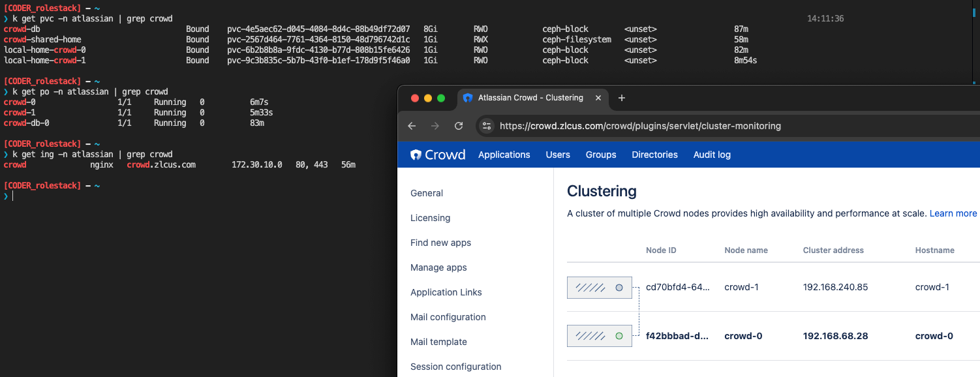980x377 pixels.
Task: Click the Hostname column header
Action: [x=935, y=250]
